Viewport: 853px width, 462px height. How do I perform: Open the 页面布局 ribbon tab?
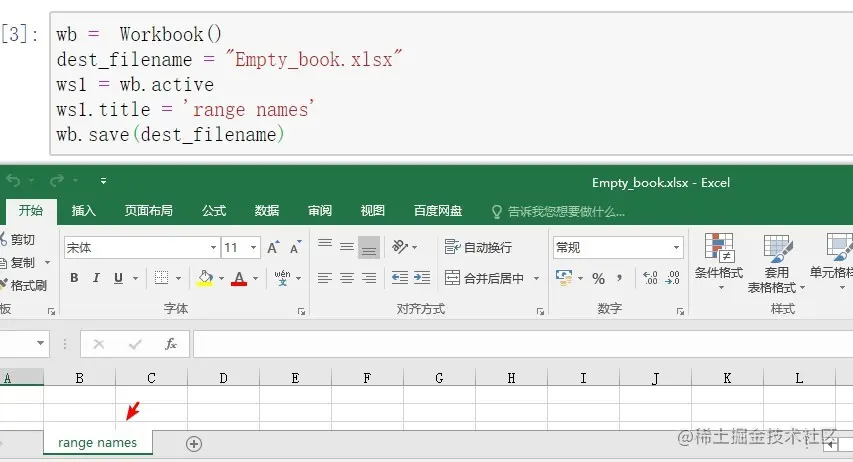click(149, 211)
